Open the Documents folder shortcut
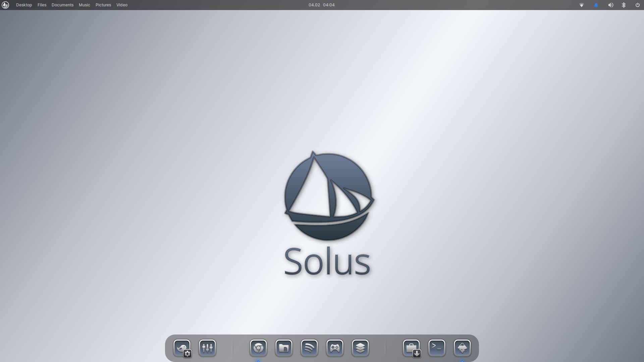Screen dimensions: 644x362 [x=62, y=5]
